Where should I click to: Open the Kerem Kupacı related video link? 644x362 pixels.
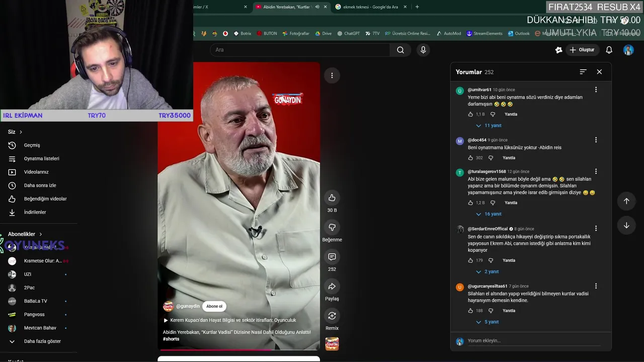(x=229, y=320)
